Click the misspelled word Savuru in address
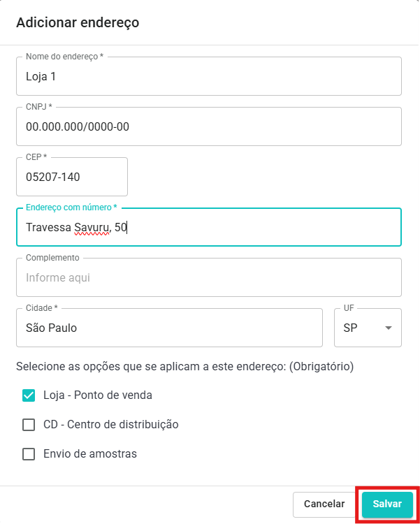This screenshot has height=524, width=420. point(92,227)
